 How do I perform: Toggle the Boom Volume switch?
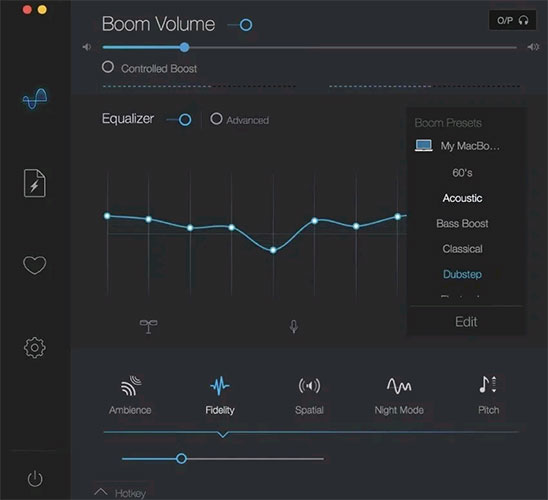240,25
